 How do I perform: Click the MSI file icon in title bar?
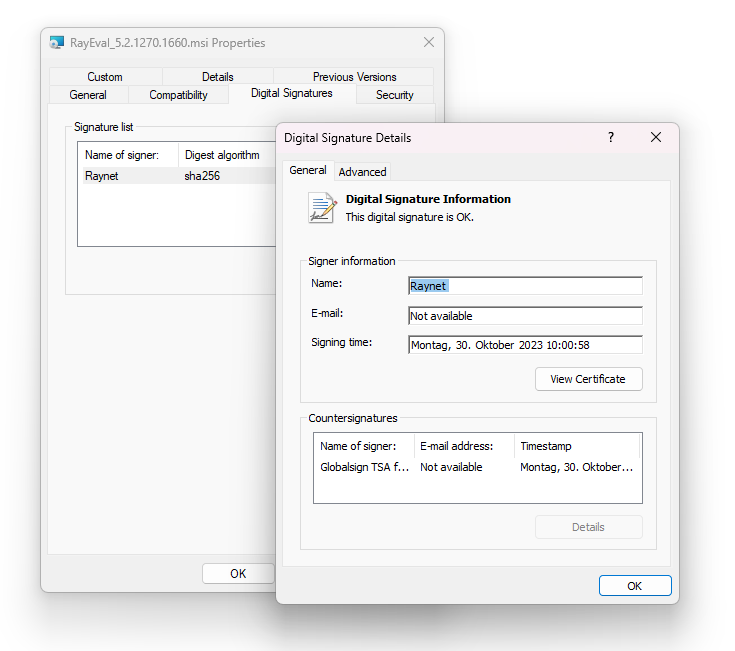point(57,43)
